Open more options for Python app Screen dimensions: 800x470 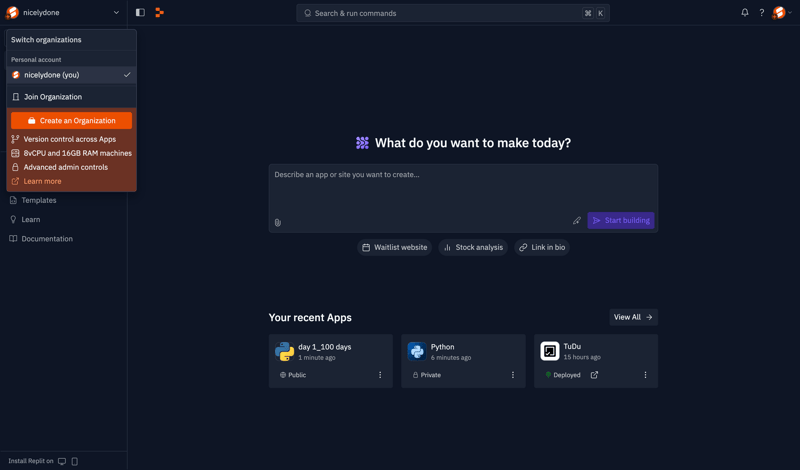coord(513,375)
